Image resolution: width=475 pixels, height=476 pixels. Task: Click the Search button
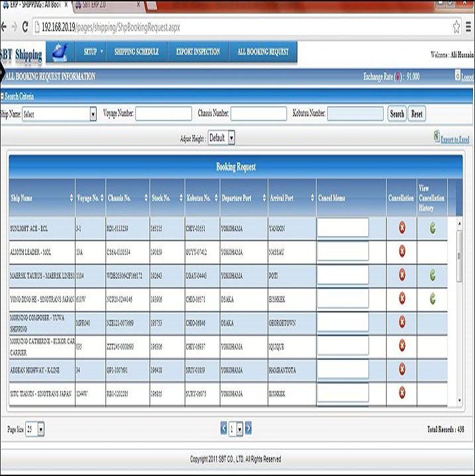click(x=397, y=114)
